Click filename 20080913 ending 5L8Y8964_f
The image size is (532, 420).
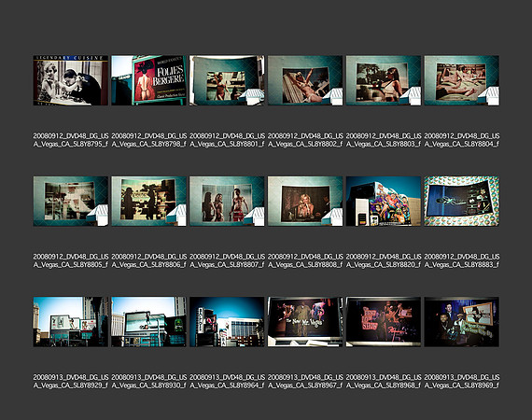click(228, 382)
